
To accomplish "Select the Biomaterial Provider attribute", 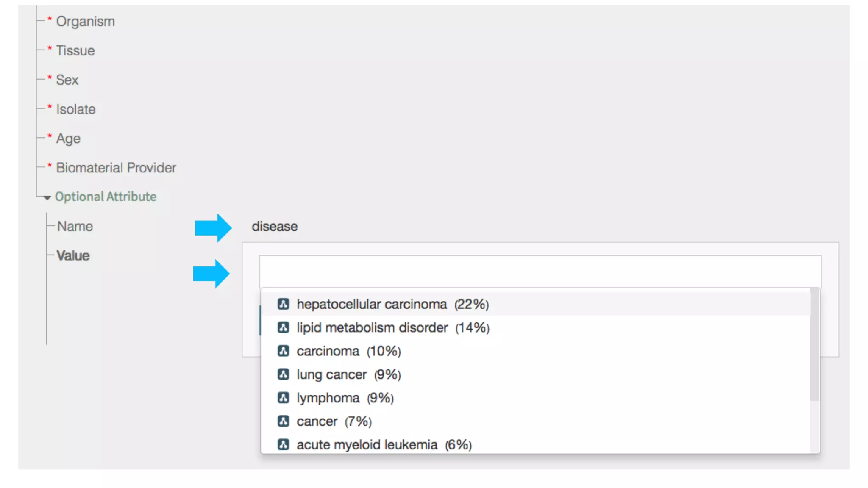I will [x=116, y=168].
